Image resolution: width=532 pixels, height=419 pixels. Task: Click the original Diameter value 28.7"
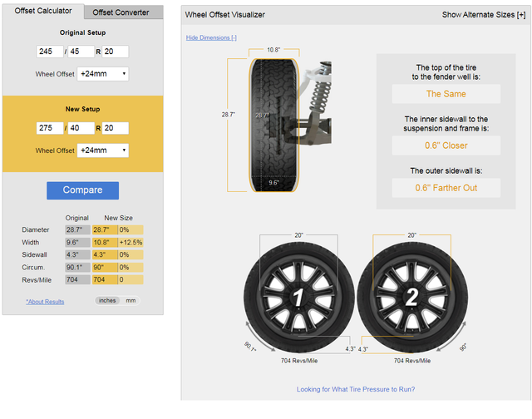point(77,229)
